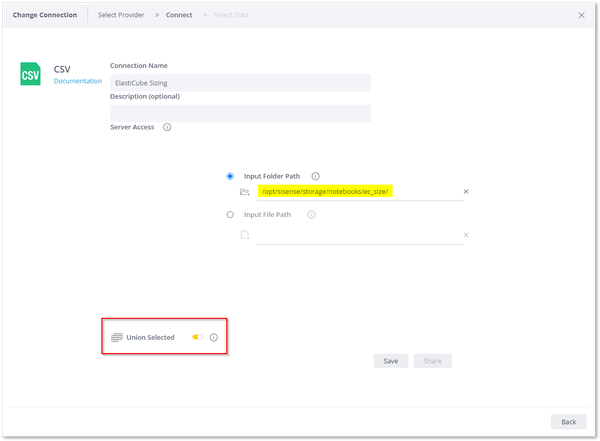Click the browse folder icon
Screen dimensions: 600x441
click(x=245, y=192)
